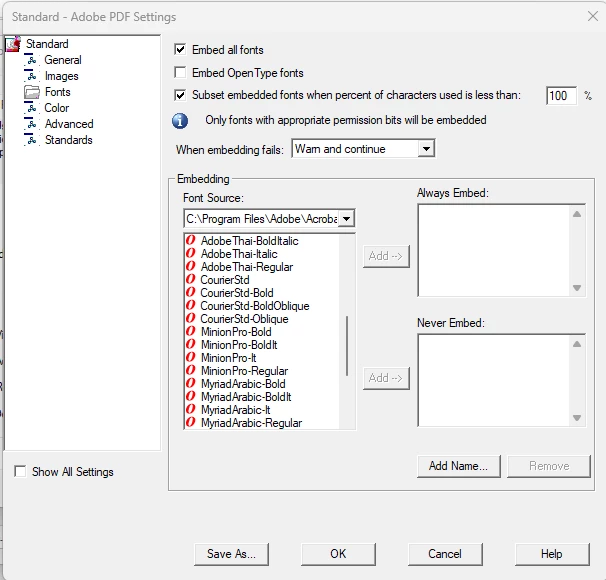Viewport: 606px width, 580px height.
Task: Click Always Embed list scroll up arrow
Action: click(577, 214)
